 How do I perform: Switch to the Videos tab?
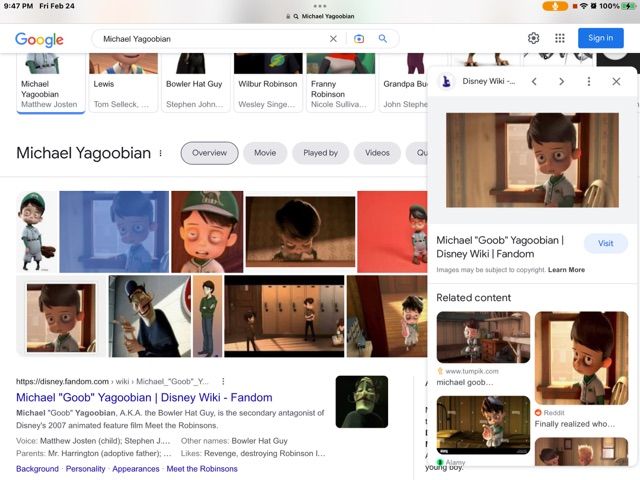pos(377,153)
